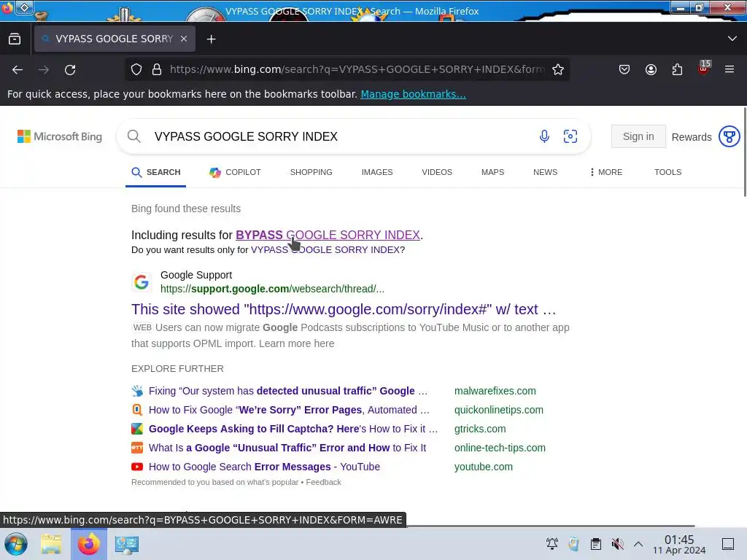The width and height of the screenshot is (747, 560).
Task: Click the show desktop button
Action: click(728, 544)
